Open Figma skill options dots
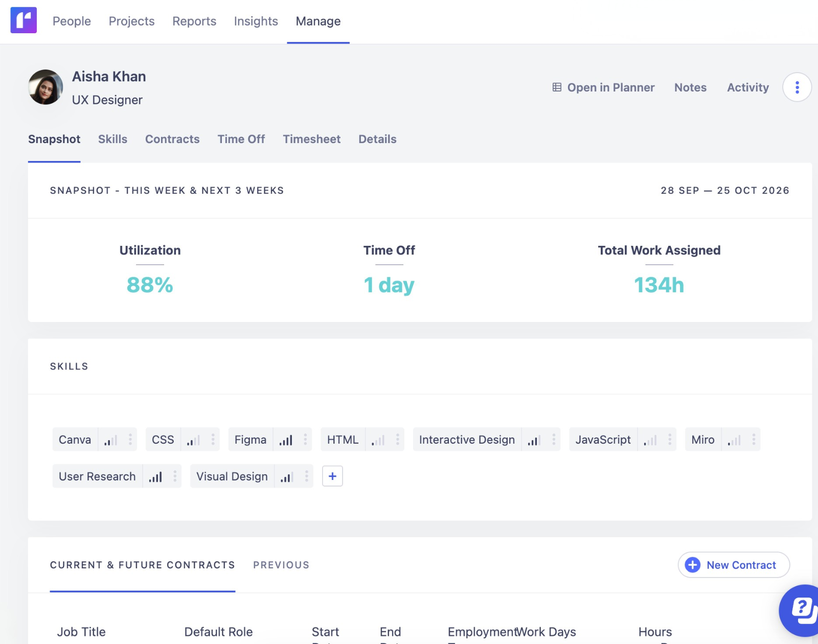The height and width of the screenshot is (644, 818). pos(305,440)
